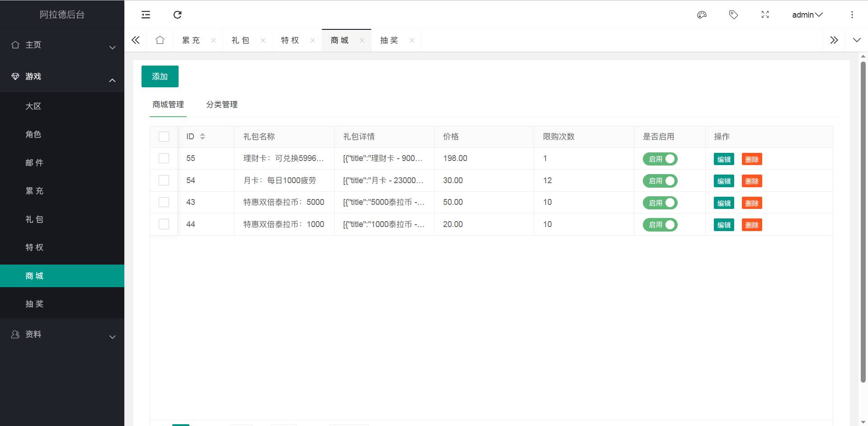Open 累充 in the sidebar
This screenshot has width=868, height=426.
click(x=62, y=191)
